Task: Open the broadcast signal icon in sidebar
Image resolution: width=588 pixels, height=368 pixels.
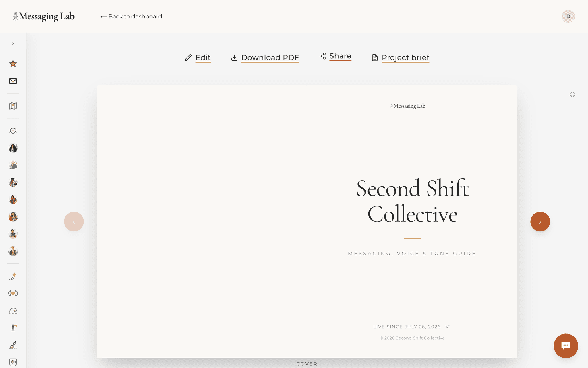Action: (x=13, y=293)
